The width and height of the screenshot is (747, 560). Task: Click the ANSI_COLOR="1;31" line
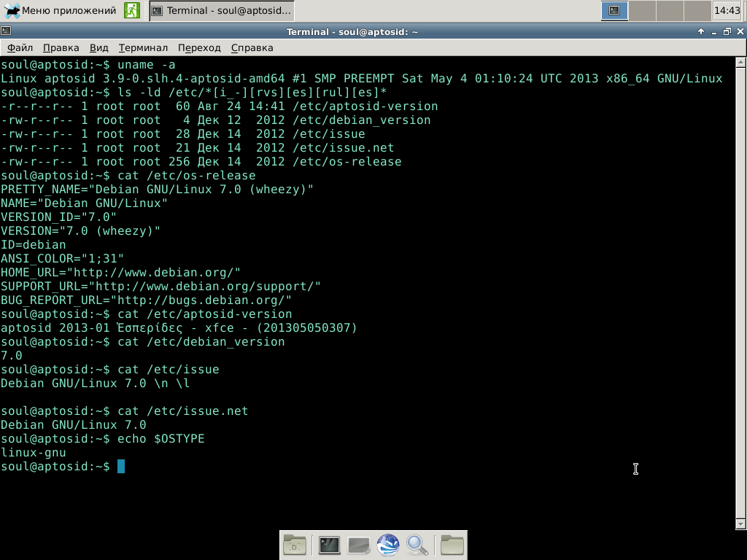pos(62,259)
